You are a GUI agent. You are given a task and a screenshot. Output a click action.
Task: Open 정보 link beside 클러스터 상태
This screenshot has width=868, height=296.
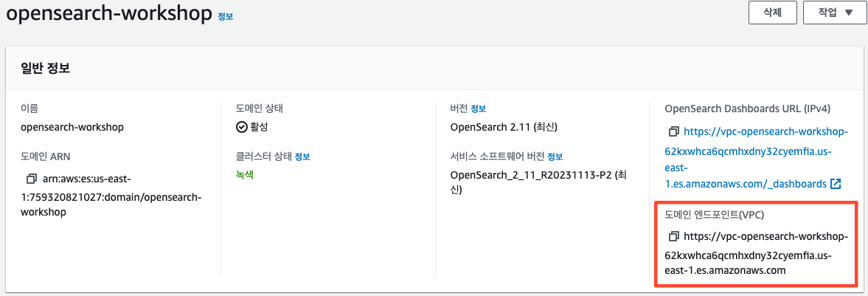pyautogui.click(x=302, y=156)
